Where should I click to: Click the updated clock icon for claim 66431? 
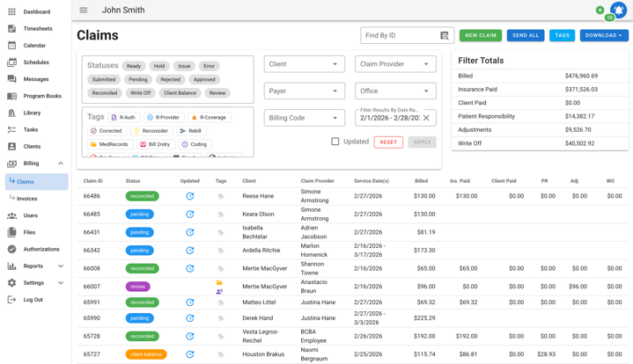pos(190,232)
